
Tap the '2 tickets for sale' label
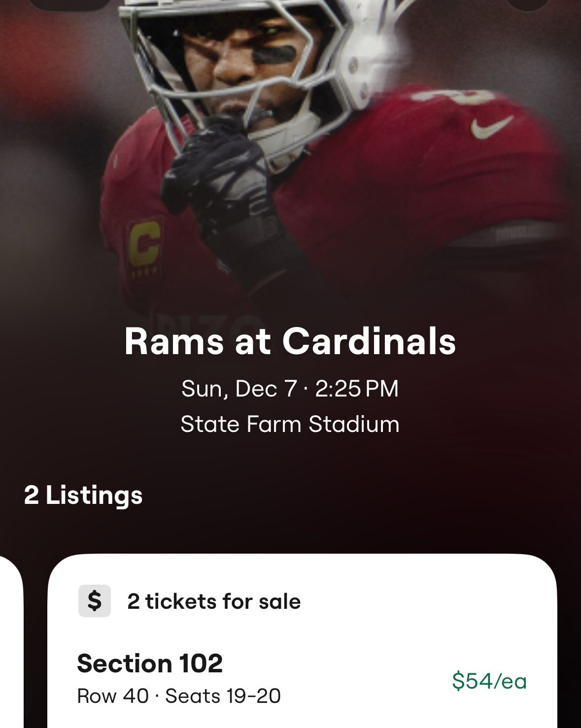213,601
